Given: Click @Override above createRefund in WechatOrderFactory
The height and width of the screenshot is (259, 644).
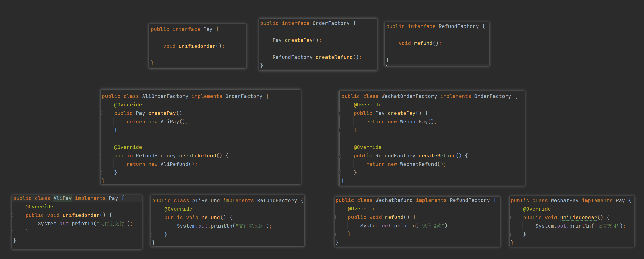Looking at the screenshot, I should pyautogui.click(x=367, y=147).
